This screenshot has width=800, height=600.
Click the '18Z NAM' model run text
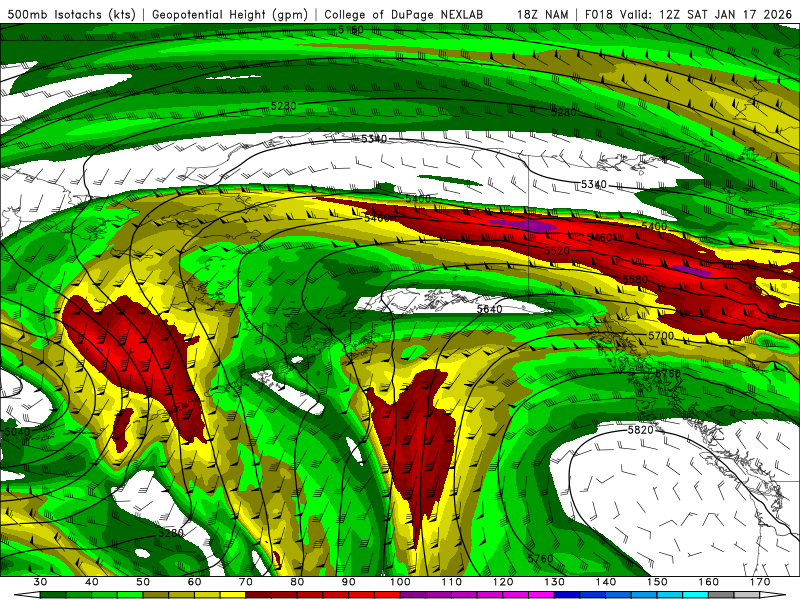[543, 14]
